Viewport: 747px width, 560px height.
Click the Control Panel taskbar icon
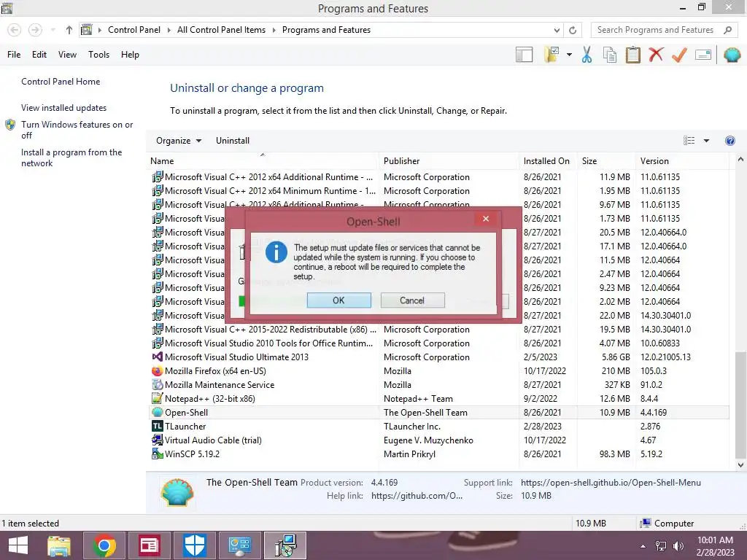point(239,545)
